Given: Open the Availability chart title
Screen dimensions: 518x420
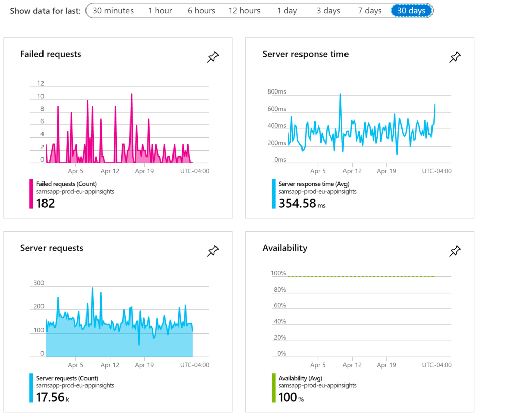Looking at the screenshot, I should (284, 248).
